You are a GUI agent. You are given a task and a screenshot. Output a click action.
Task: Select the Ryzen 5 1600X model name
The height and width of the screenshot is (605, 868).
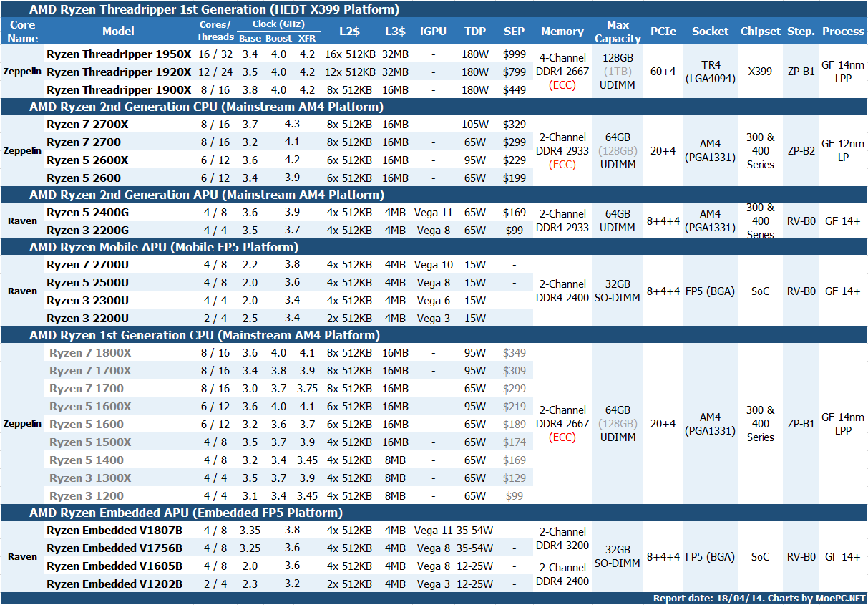[90, 407]
